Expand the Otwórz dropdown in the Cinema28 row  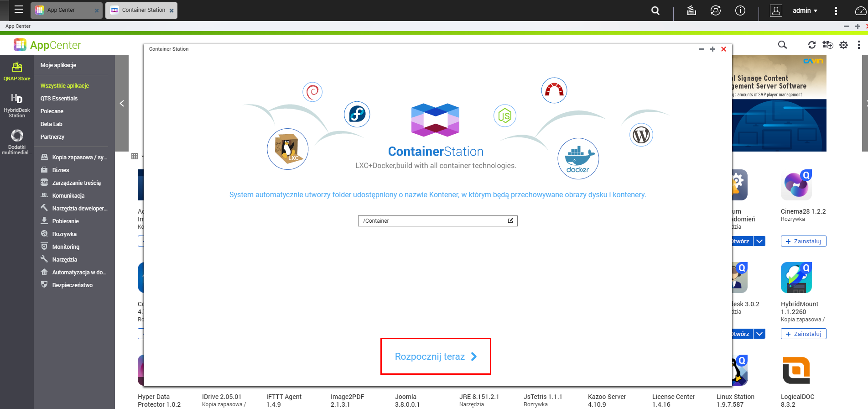pos(759,241)
